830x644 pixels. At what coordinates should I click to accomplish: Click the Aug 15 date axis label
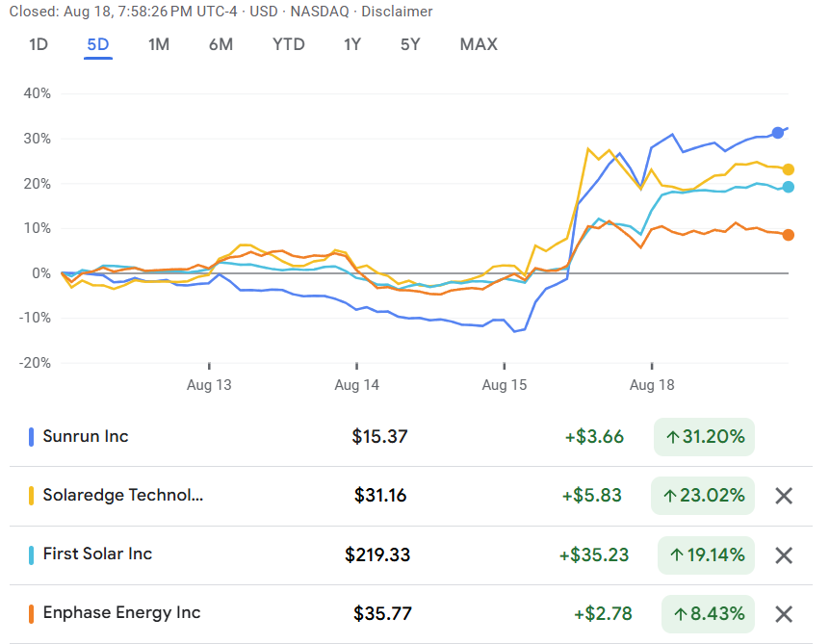click(x=505, y=385)
